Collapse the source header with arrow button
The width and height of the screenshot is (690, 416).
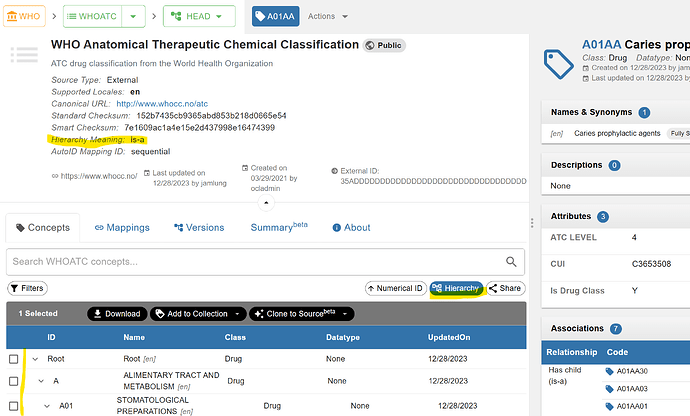point(266,203)
